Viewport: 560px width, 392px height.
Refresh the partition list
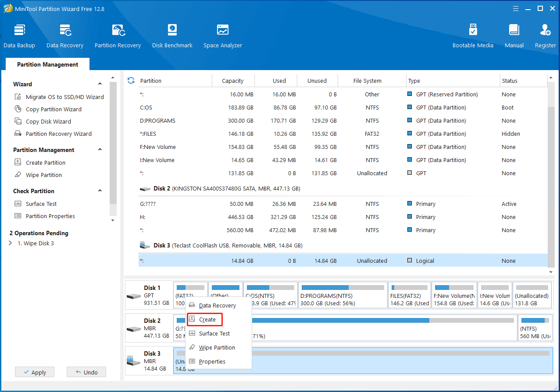131,81
